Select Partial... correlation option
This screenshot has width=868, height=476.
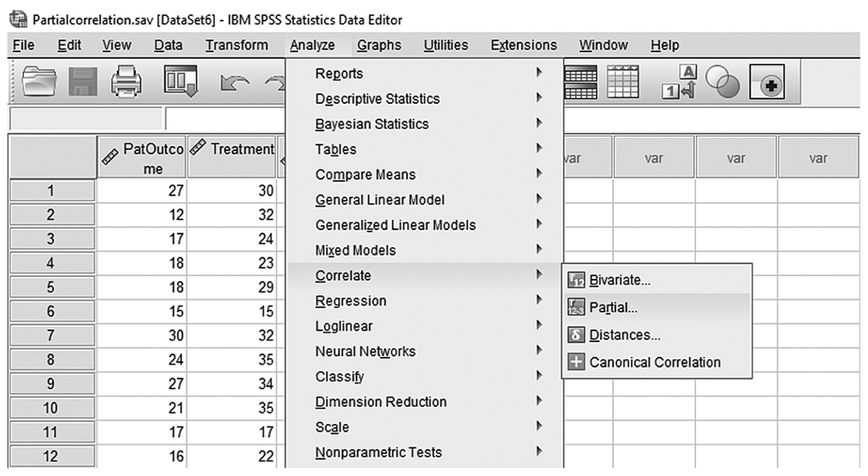coord(657,307)
